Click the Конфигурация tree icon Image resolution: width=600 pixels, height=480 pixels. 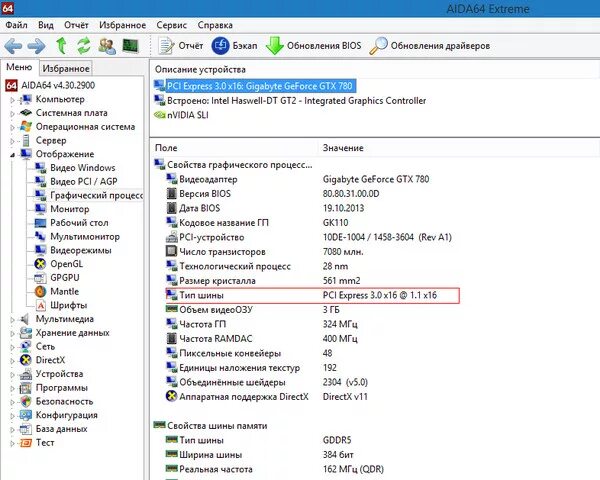point(26,415)
